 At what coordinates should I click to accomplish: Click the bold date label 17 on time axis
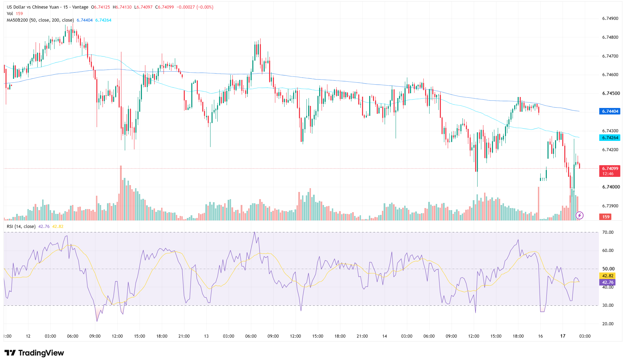tap(563, 336)
